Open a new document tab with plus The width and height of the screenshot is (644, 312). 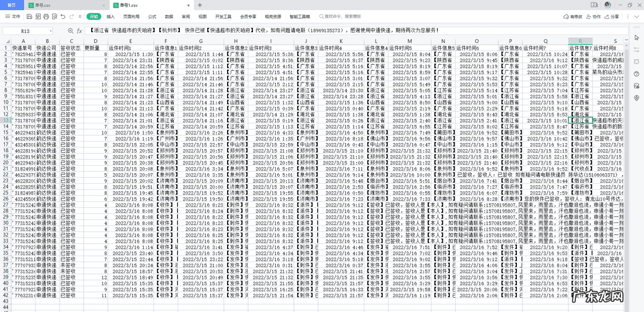[x=200, y=5]
